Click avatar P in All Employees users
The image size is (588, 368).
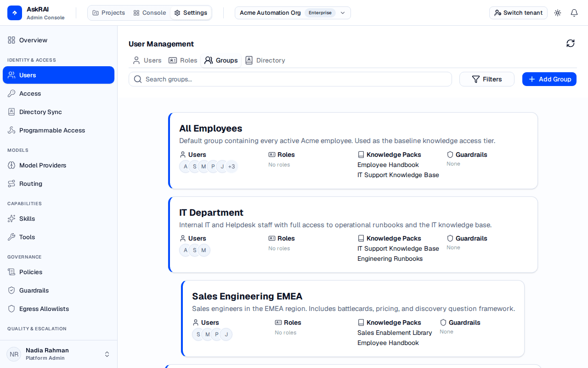pos(213,167)
